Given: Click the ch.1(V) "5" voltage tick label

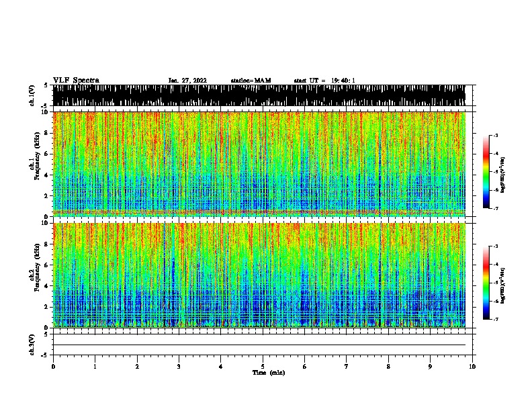Looking at the screenshot, I should tap(46, 85).
